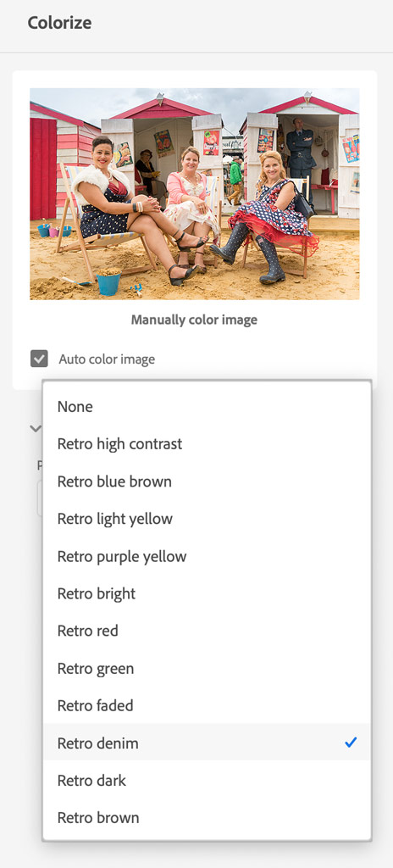Click the checkmark icon inside the checkbox
This screenshot has height=868, width=393.
pos(39,359)
